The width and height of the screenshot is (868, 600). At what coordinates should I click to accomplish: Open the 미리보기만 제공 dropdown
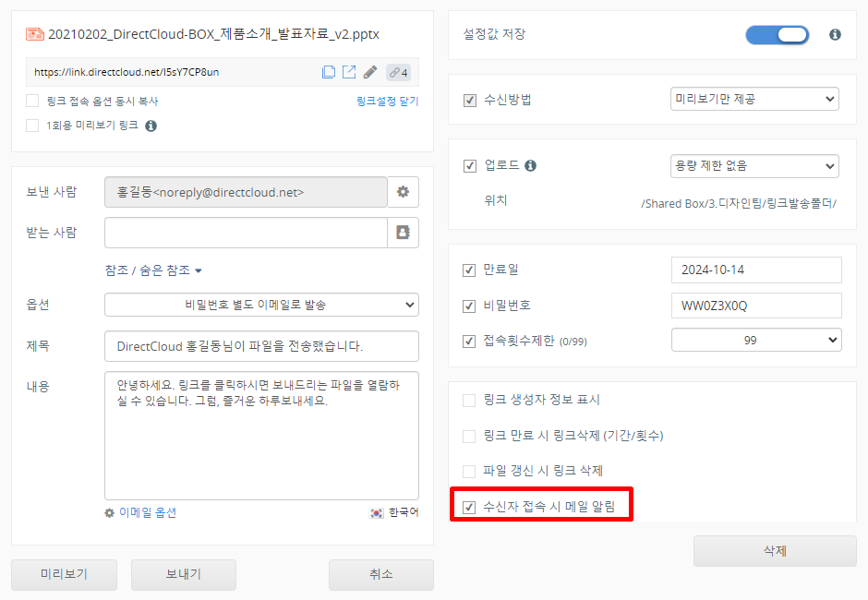[x=754, y=99]
